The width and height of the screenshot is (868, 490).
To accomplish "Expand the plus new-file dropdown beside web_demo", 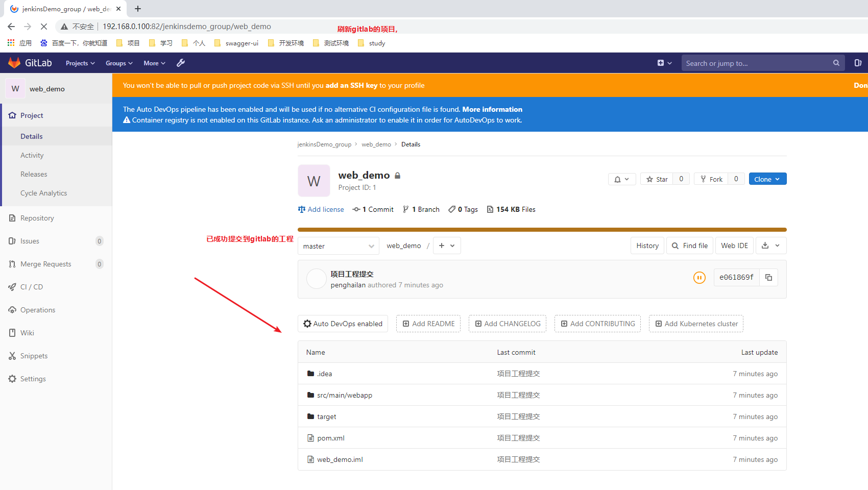I will tap(447, 246).
